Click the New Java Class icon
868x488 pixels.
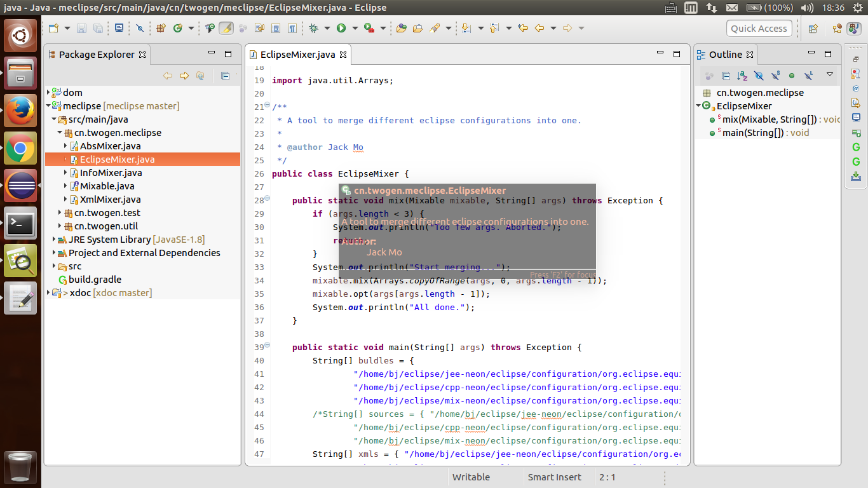point(177,28)
